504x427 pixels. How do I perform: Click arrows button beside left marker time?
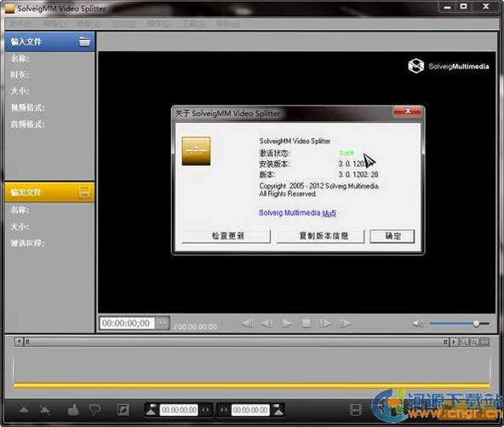tap(205, 410)
